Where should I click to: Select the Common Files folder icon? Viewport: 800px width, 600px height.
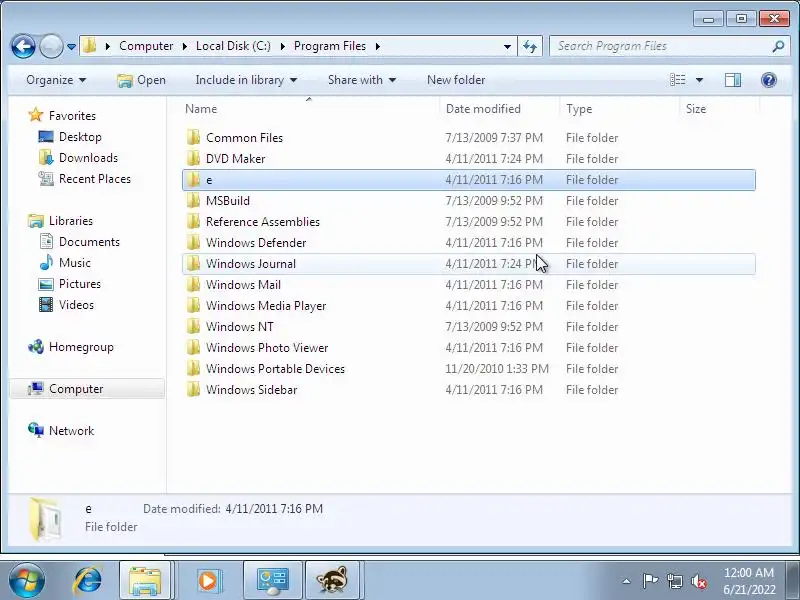[193, 137]
